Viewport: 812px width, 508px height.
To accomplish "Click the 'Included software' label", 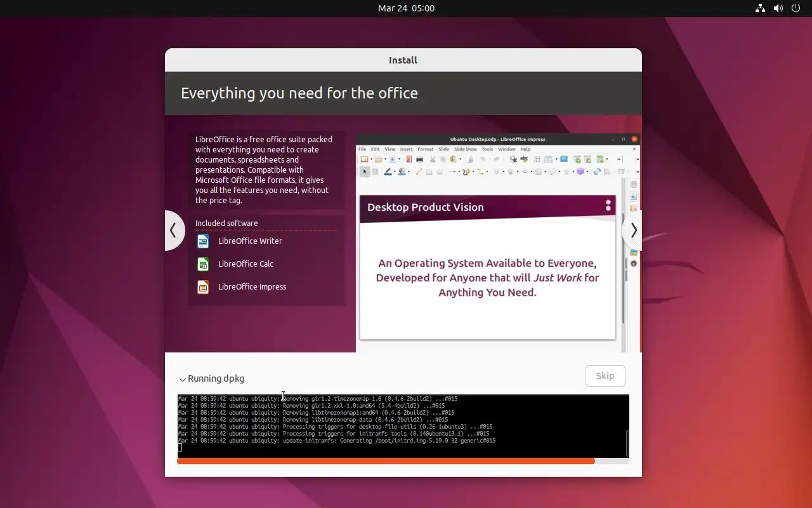I will coord(226,224).
